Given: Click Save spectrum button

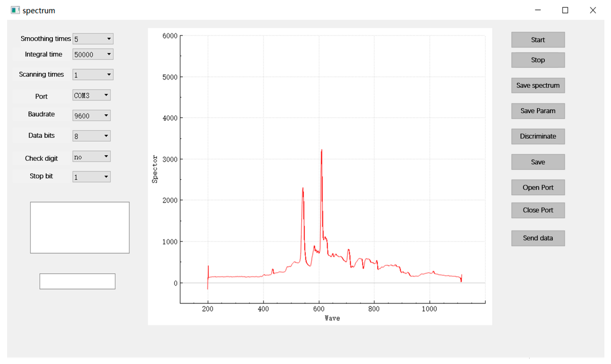Looking at the screenshot, I should pos(538,85).
